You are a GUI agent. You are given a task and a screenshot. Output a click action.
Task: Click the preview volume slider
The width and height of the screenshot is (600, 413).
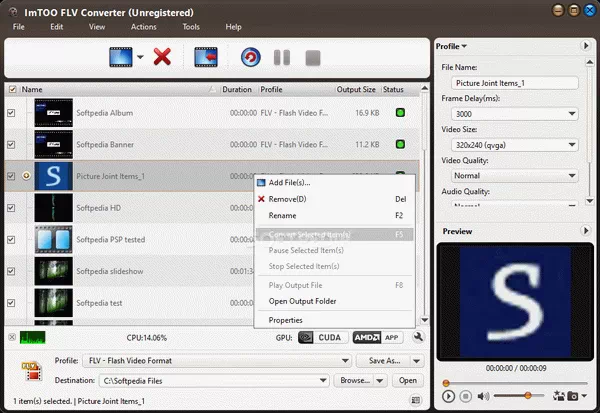[x=520, y=396]
